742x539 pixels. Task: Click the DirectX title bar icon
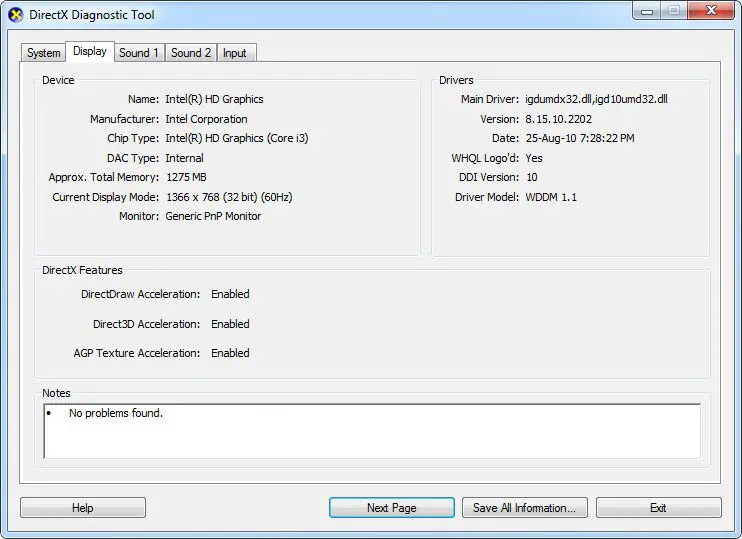16,15
